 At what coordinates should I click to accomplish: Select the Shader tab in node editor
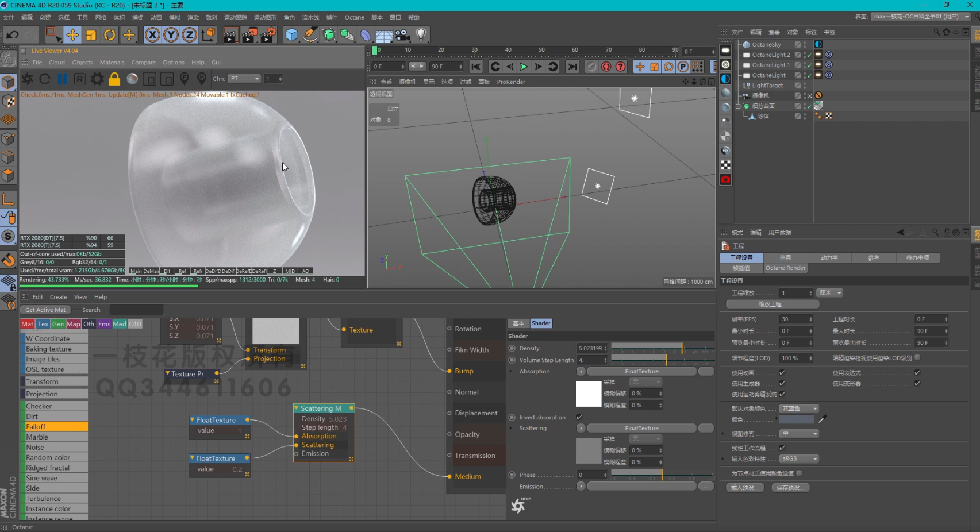[x=541, y=323]
